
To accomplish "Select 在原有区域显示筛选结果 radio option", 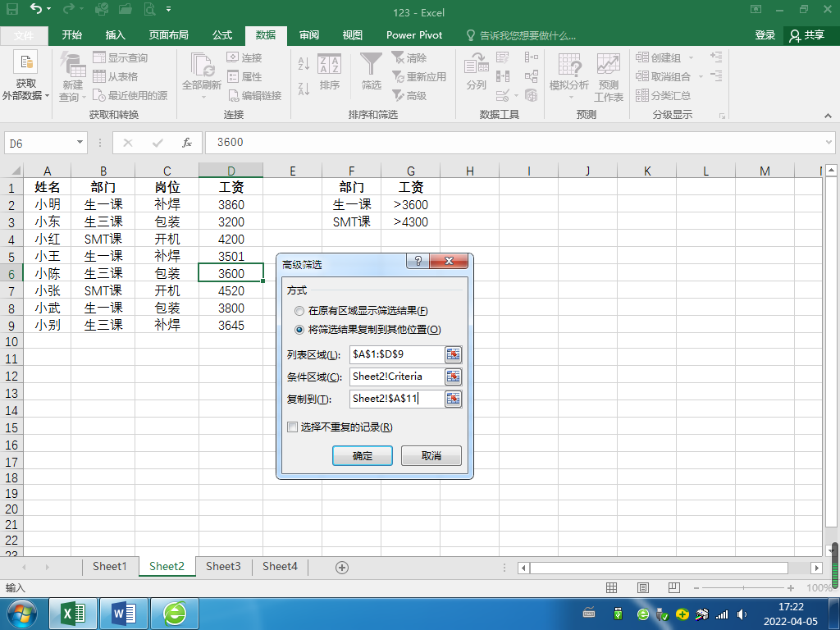I will [x=299, y=311].
